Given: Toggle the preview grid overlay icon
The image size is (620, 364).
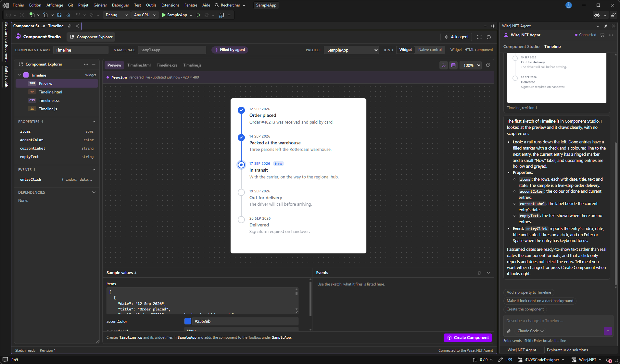Looking at the screenshot, I should pyautogui.click(x=453, y=65).
